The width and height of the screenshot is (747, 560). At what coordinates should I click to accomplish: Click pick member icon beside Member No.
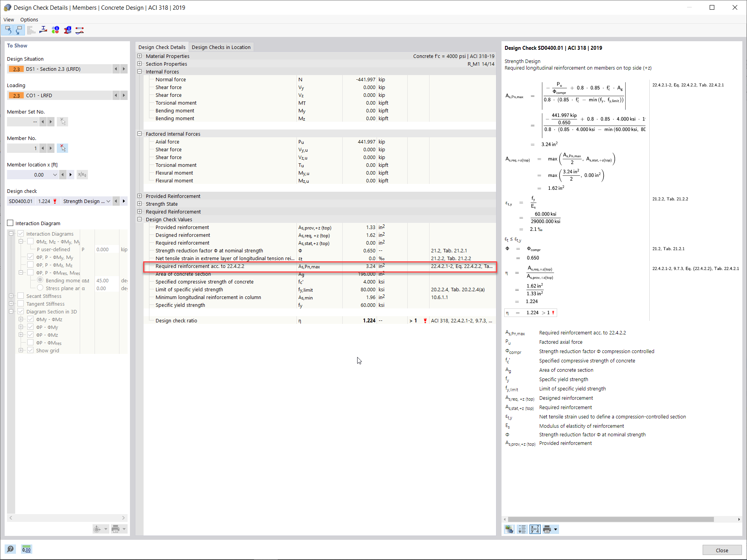coord(63,148)
